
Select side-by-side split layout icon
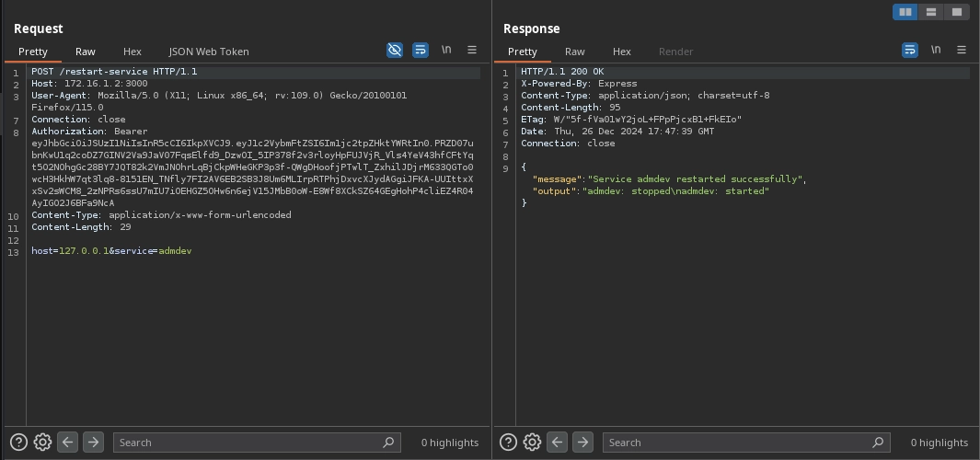pyautogui.click(x=905, y=12)
